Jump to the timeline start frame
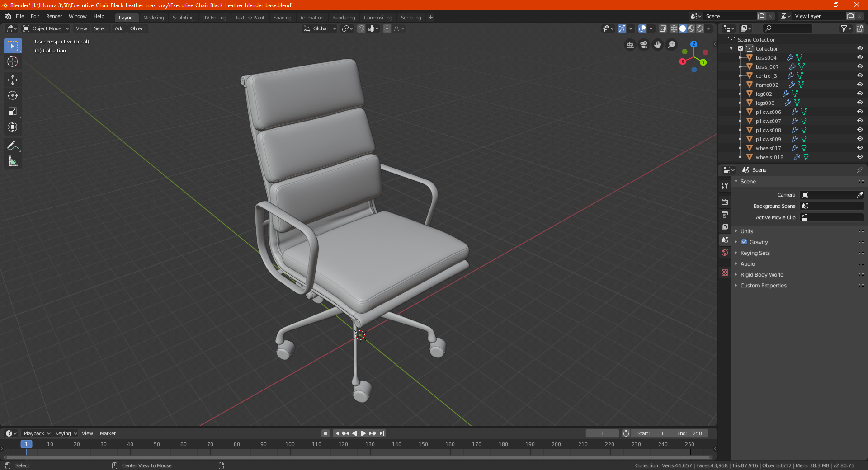 coord(336,433)
